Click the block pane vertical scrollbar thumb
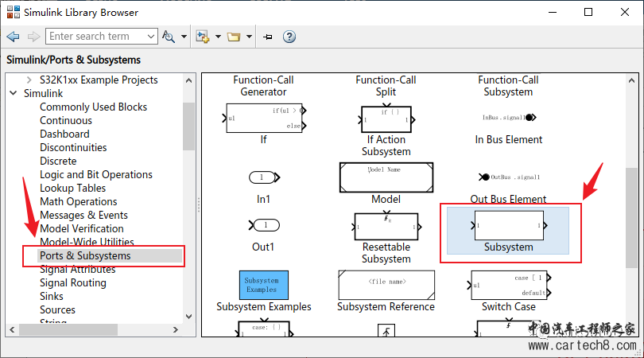Viewport: 644px width, 358px height. tap(631, 218)
